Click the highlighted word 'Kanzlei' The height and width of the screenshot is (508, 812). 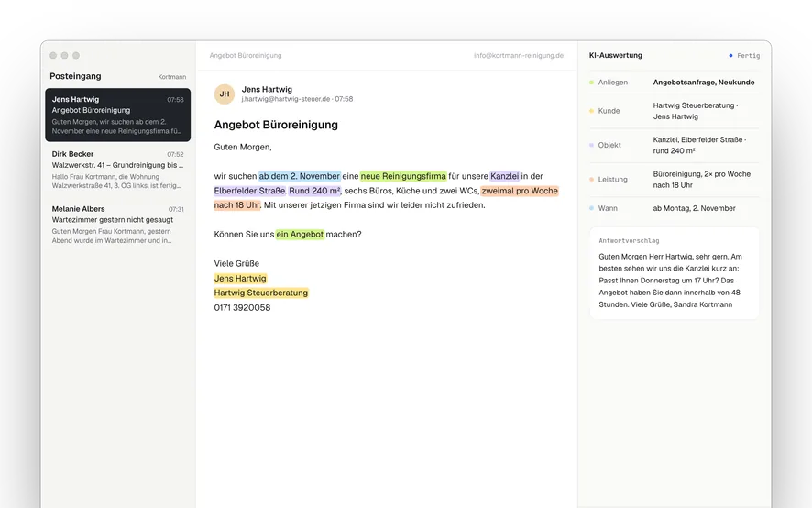(x=504, y=176)
